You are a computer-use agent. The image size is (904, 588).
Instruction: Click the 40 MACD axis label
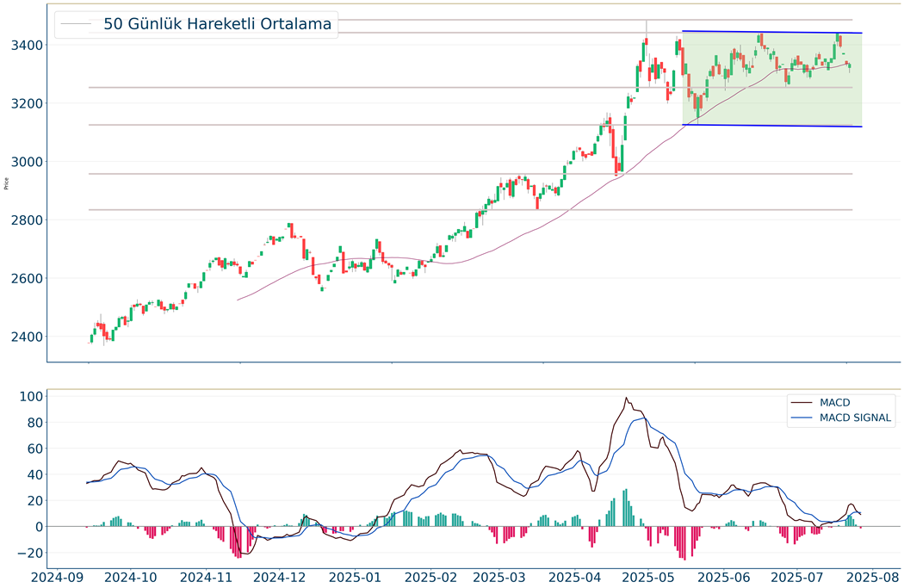(x=34, y=474)
